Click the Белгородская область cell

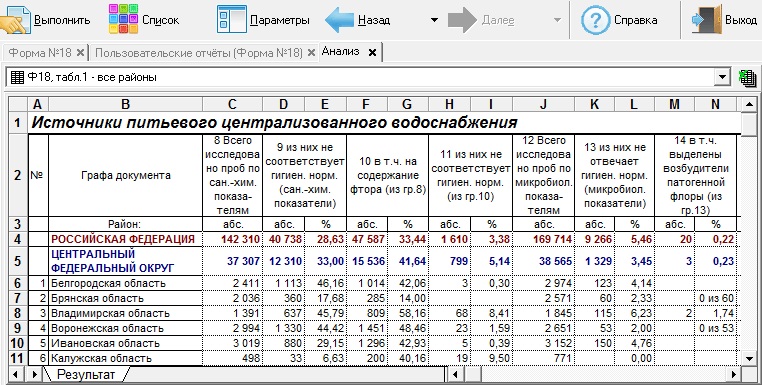tap(125, 283)
